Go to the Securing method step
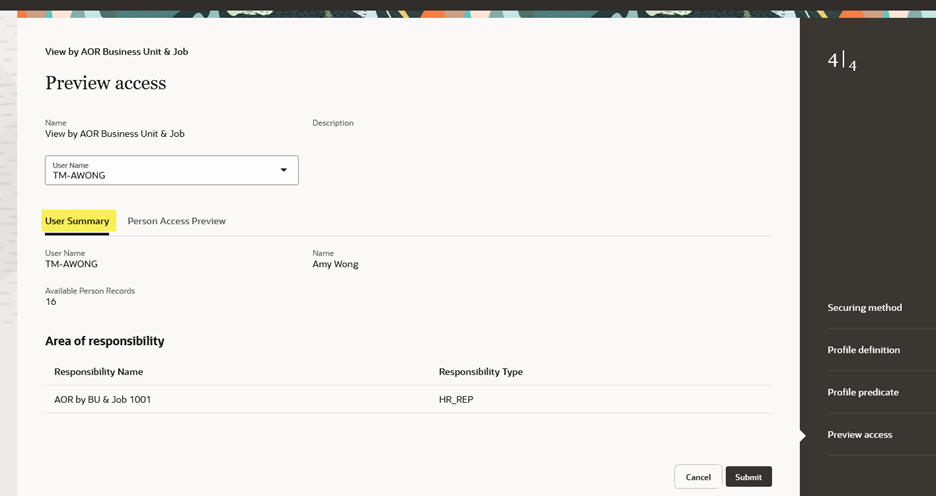Screen dimensions: 936x496 [864, 307]
